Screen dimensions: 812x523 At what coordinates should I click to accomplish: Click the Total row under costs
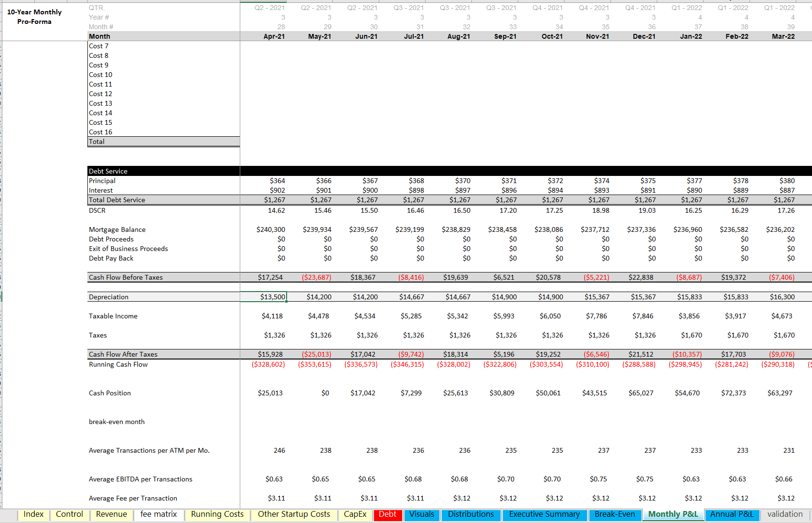click(163, 142)
